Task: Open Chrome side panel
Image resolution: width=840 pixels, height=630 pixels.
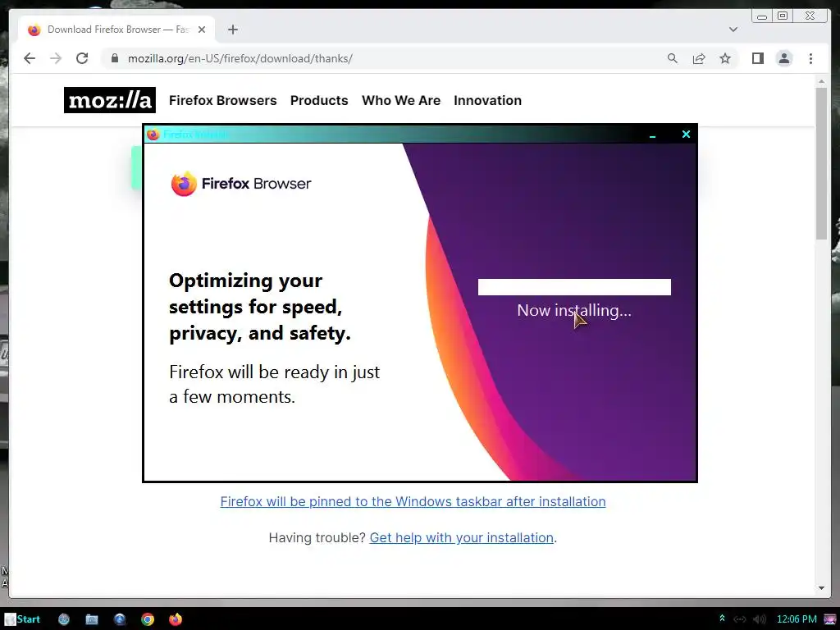Action: [x=757, y=58]
